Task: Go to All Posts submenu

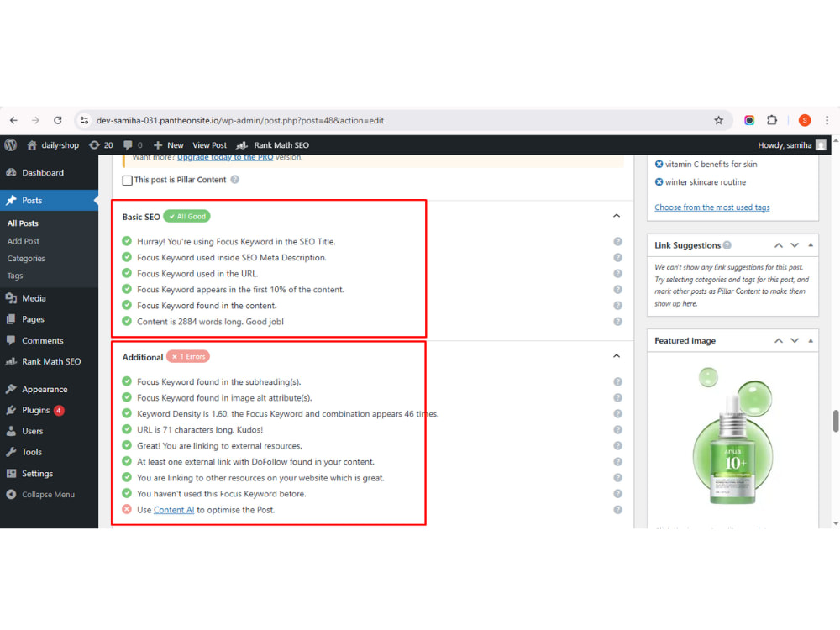Action: coord(23,223)
